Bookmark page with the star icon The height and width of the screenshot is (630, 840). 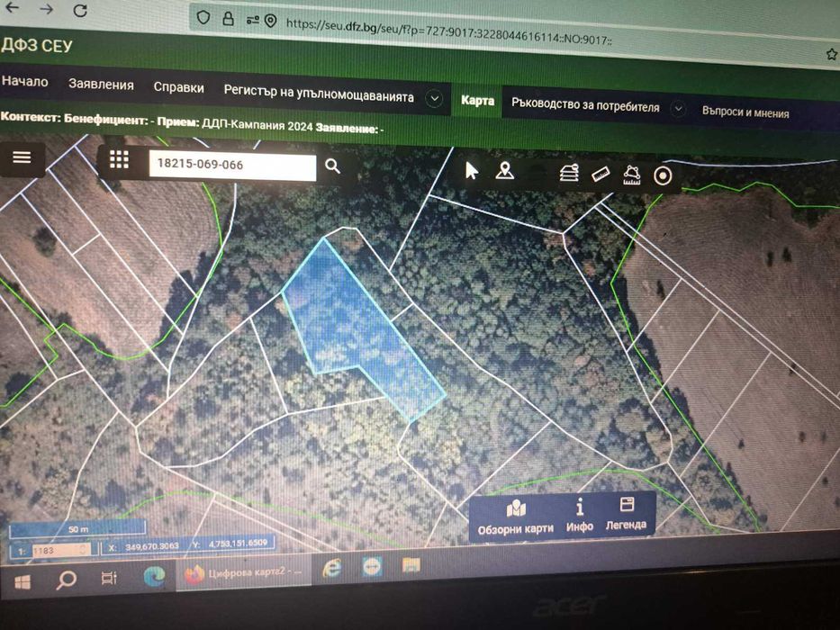coord(831,54)
